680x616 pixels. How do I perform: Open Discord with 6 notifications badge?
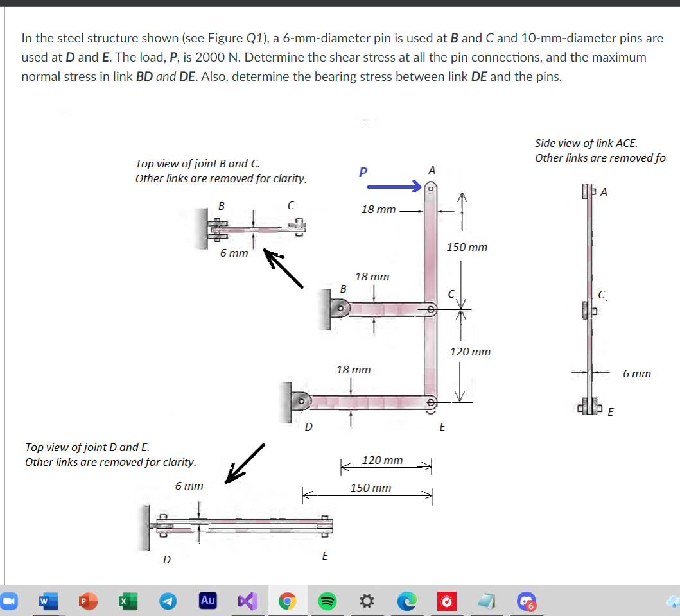click(527, 601)
